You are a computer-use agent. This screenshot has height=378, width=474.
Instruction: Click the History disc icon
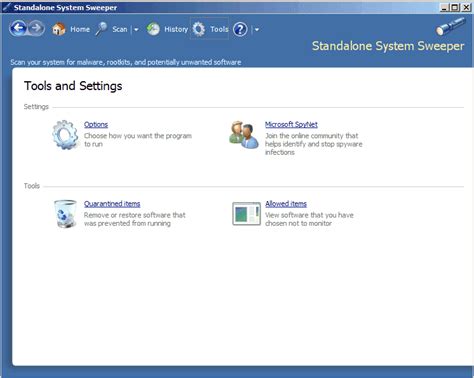[153, 29]
